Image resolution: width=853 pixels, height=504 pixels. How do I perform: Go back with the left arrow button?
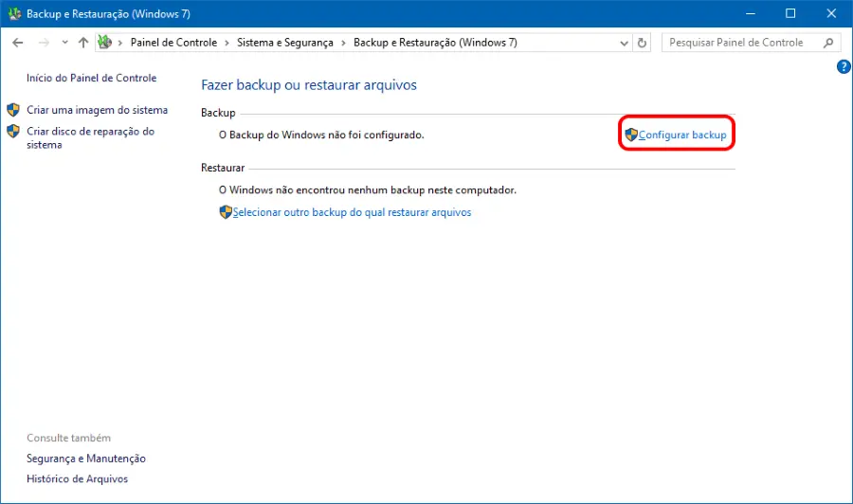[x=17, y=43]
